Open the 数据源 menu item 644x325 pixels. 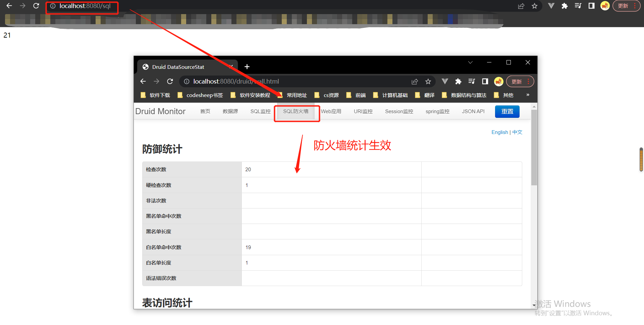pyautogui.click(x=230, y=111)
